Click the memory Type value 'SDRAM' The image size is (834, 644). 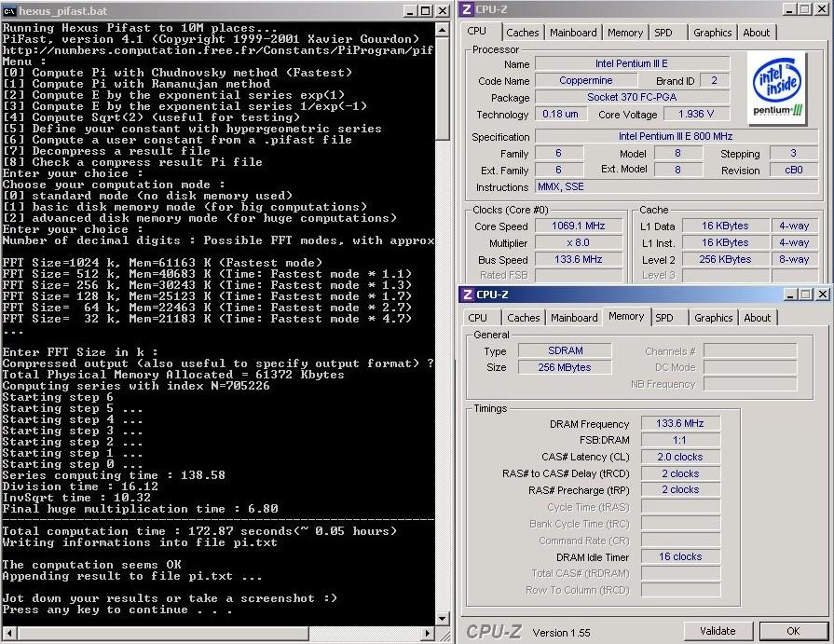click(x=565, y=350)
